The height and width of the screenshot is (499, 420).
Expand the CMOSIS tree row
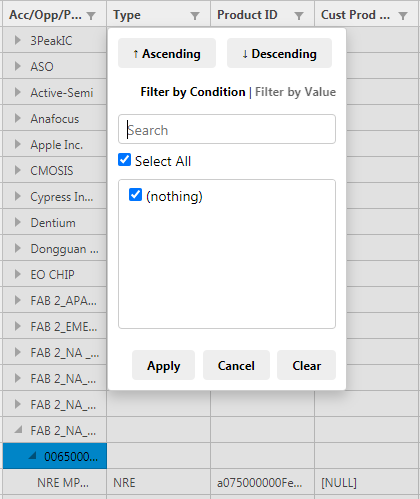(x=18, y=170)
